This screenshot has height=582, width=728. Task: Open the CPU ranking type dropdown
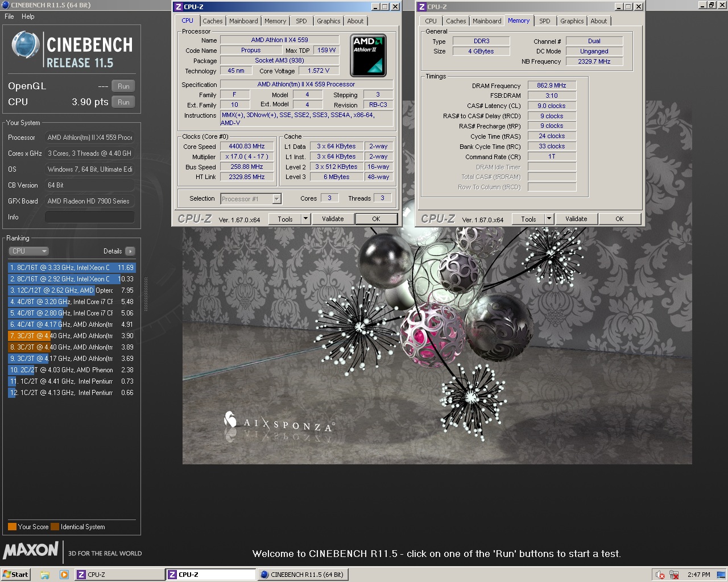[28, 251]
